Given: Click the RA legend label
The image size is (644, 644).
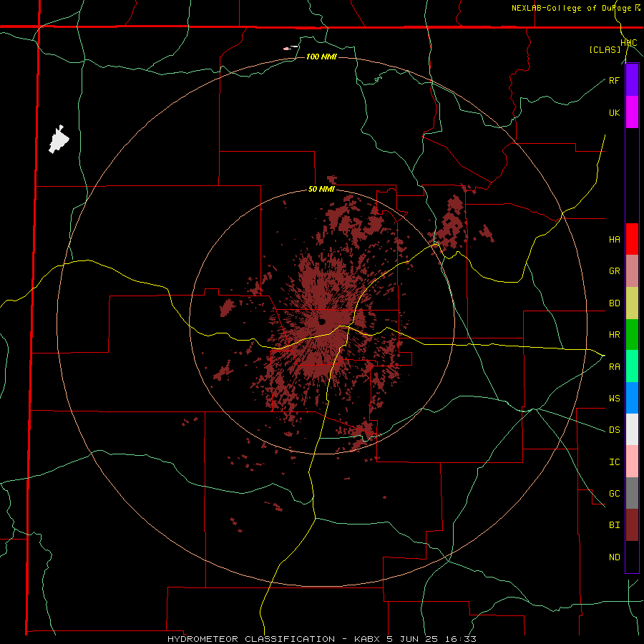Looking at the screenshot, I should pyautogui.click(x=614, y=367).
